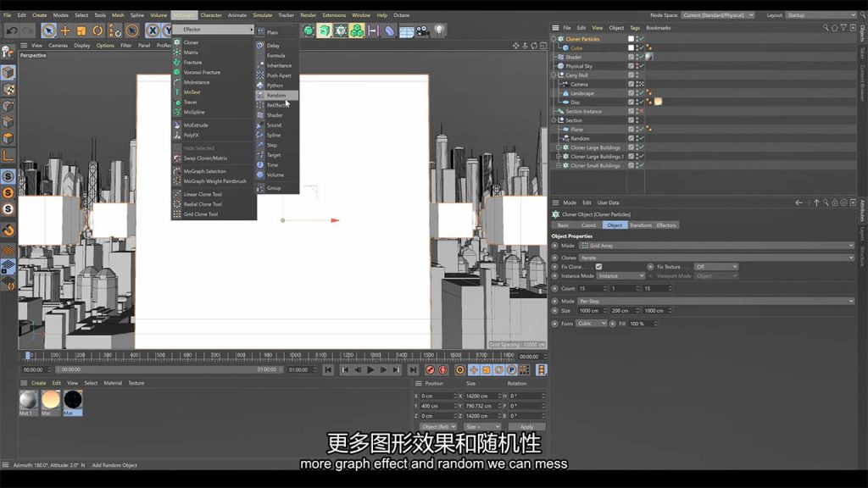Open the Grid Array Mode dropdown
The height and width of the screenshot is (488, 868).
point(716,246)
